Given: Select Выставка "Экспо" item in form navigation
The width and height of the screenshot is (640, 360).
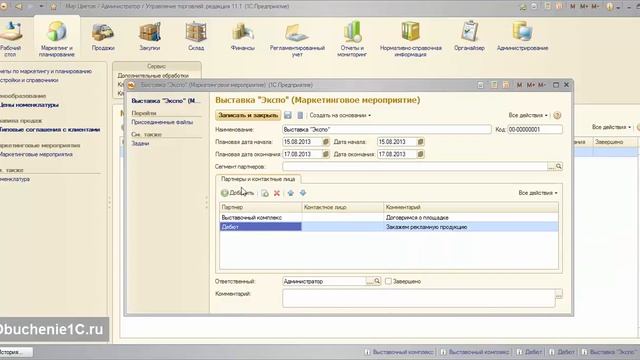Looking at the screenshot, I should click(165, 100).
